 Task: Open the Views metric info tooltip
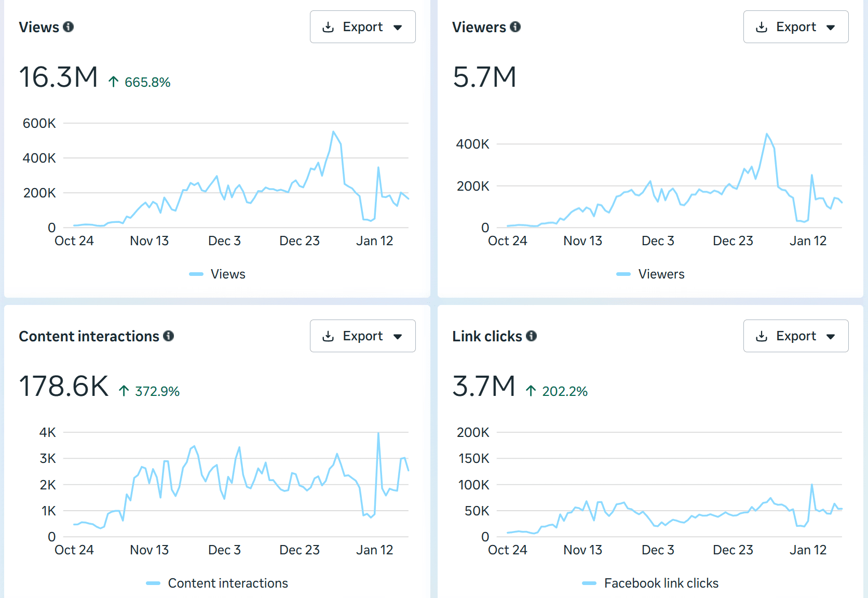[x=68, y=27]
